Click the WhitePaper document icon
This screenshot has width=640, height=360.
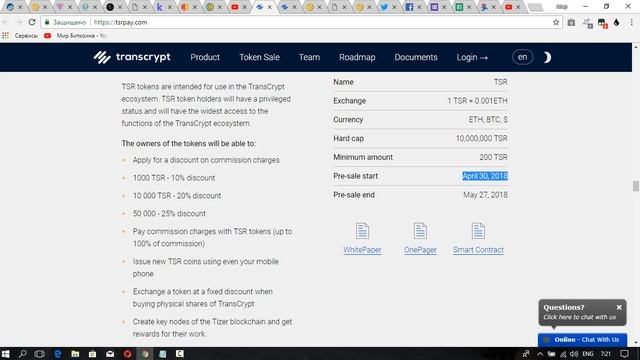click(362, 231)
